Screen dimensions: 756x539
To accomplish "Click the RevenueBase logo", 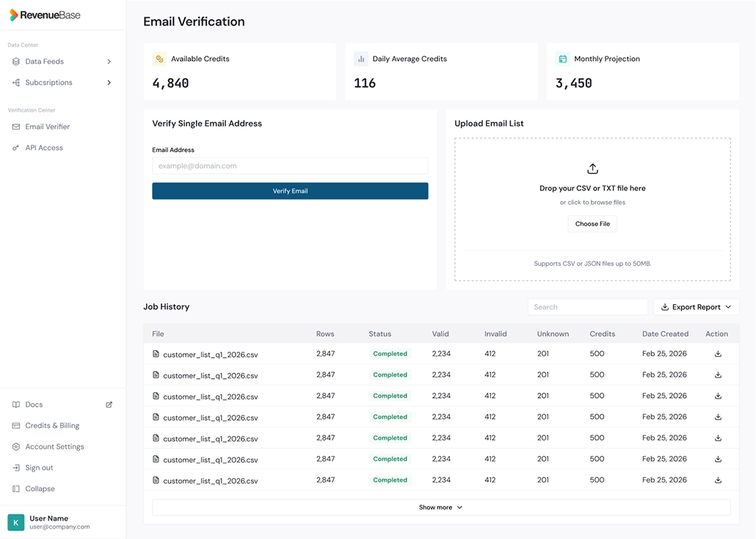I will [x=46, y=14].
